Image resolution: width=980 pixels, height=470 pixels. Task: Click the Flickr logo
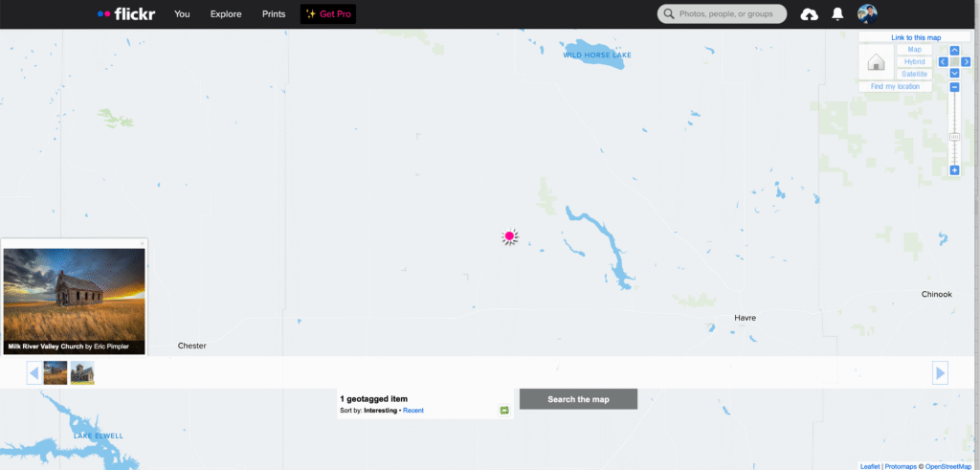[127, 14]
